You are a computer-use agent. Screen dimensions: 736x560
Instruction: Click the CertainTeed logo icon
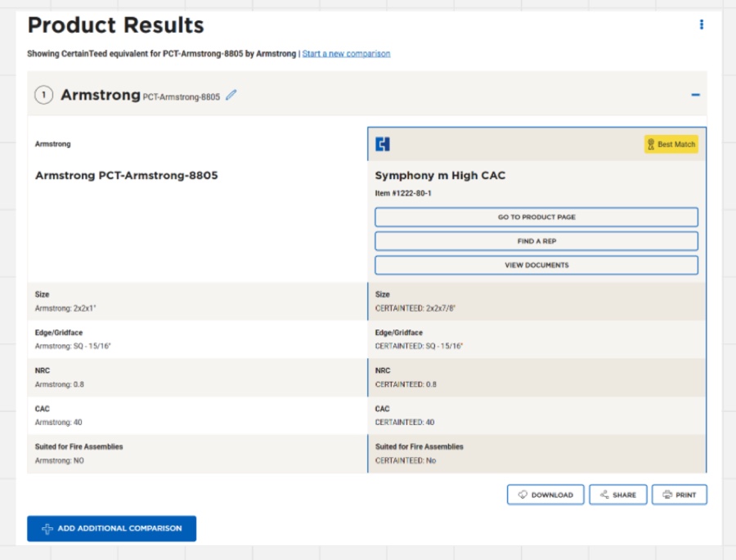(383, 144)
